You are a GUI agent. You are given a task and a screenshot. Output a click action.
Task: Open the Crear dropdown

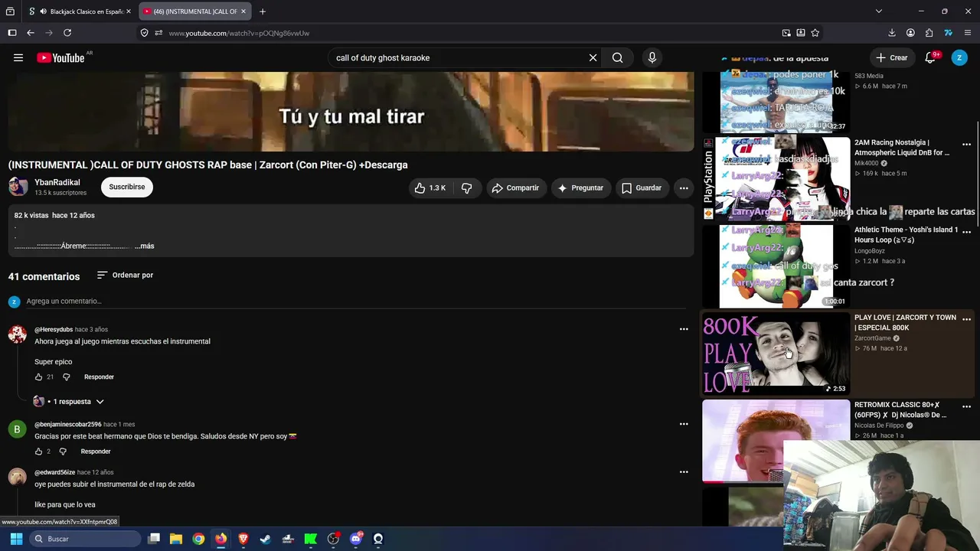point(892,57)
